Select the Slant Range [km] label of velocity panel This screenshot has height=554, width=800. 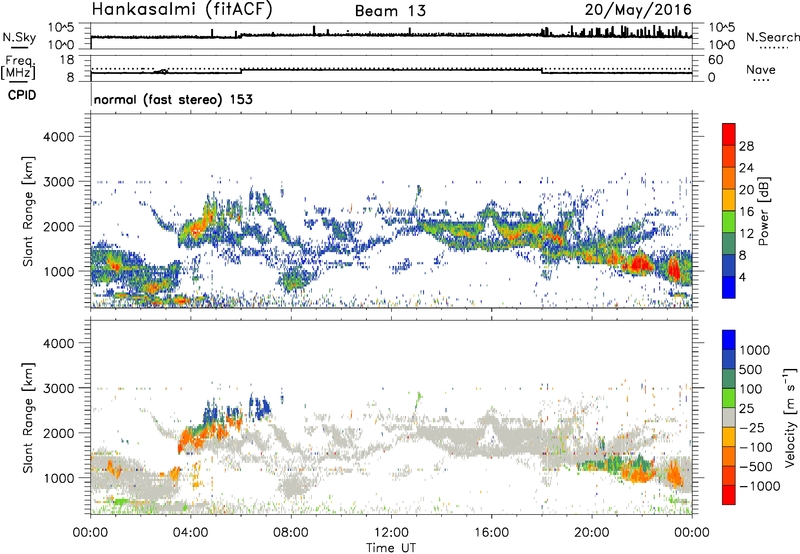click(28, 417)
